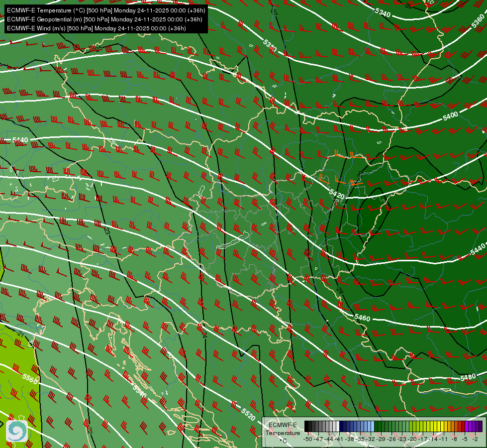The image size is (487, 448).
Task: Click the 5360 geopotential contour label
Action: pyautogui.click(x=478, y=21)
